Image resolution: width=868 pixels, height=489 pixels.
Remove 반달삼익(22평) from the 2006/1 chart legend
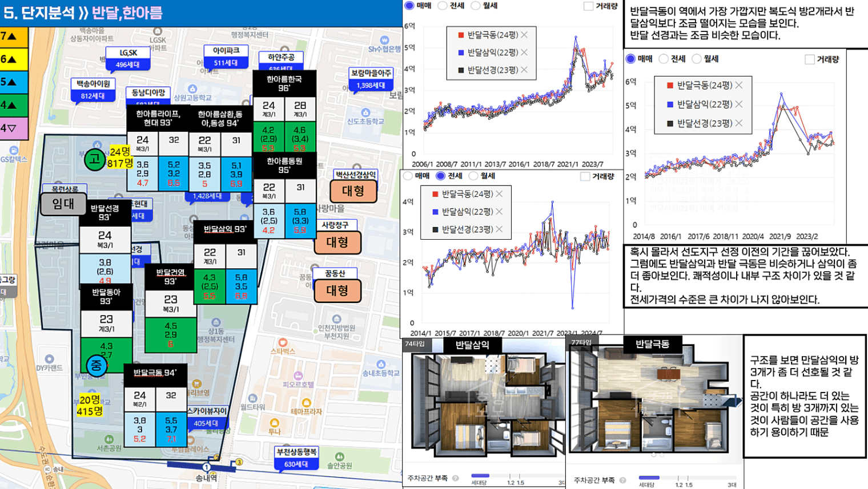pyautogui.click(x=524, y=52)
